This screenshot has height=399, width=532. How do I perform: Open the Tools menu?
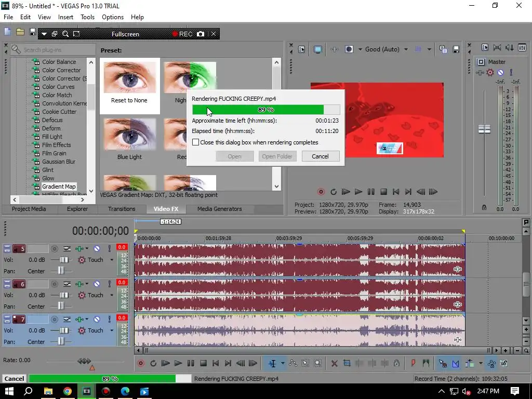[87, 17]
